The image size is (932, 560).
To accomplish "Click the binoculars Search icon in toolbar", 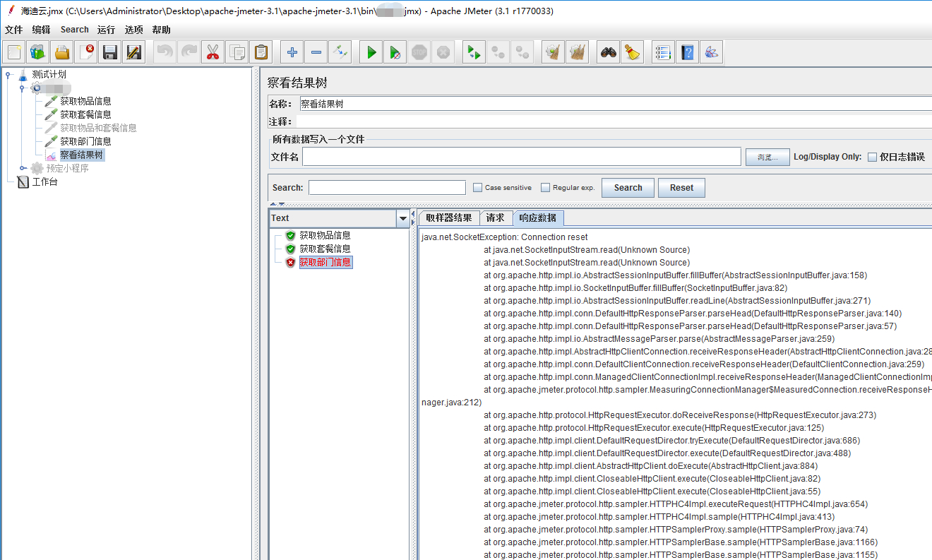I will [609, 52].
